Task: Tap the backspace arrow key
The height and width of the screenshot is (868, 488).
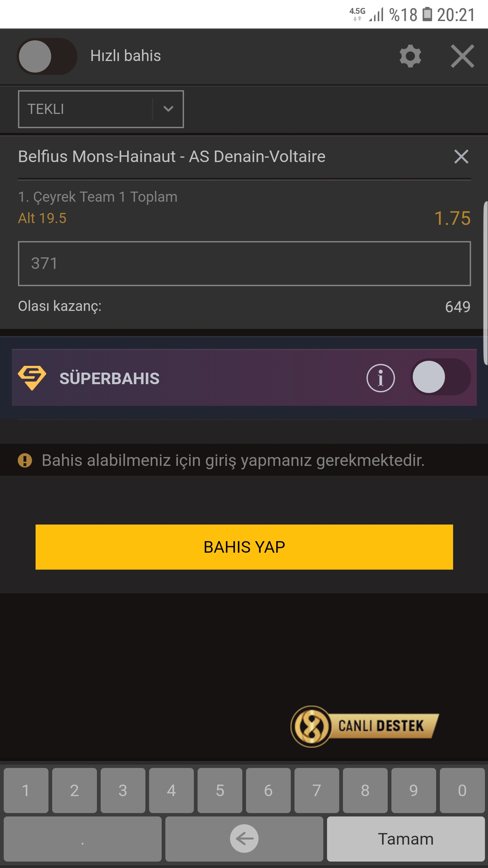Action: click(x=244, y=839)
